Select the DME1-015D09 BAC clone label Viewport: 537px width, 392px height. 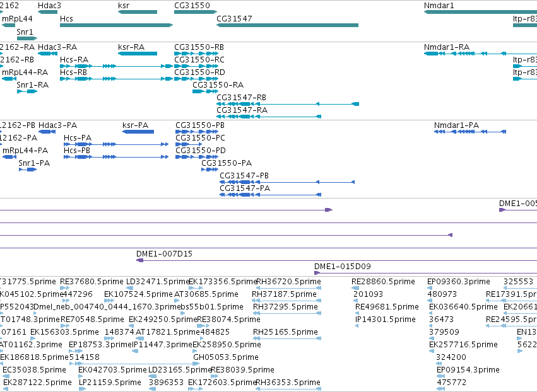pyautogui.click(x=343, y=267)
